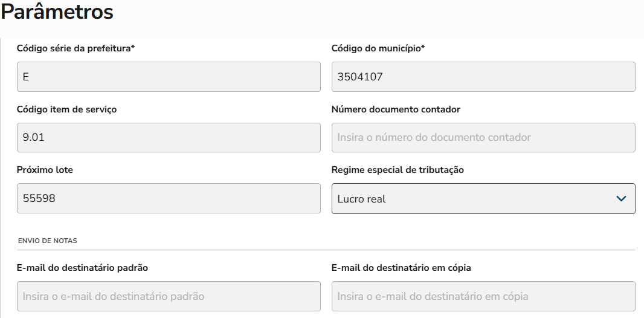The height and width of the screenshot is (318, 644).
Task: Focus the E-mail do destinatário em cópia input
Action: [x=483, y=296]
